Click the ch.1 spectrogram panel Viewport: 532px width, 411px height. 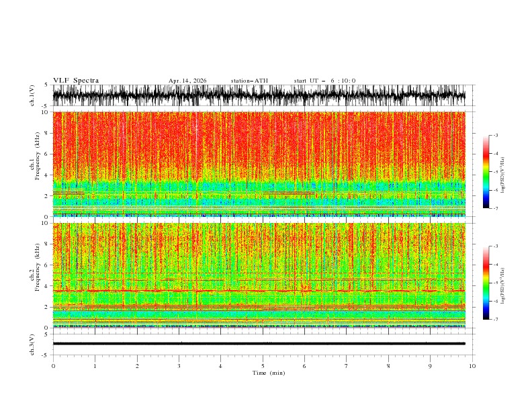coord(259,164)
